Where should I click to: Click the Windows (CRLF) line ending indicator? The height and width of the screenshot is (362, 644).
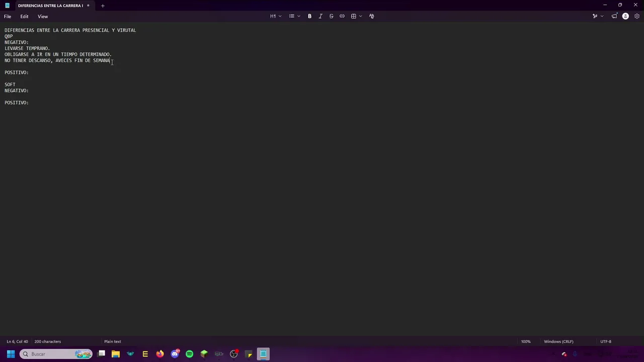[x=558, y=341]
